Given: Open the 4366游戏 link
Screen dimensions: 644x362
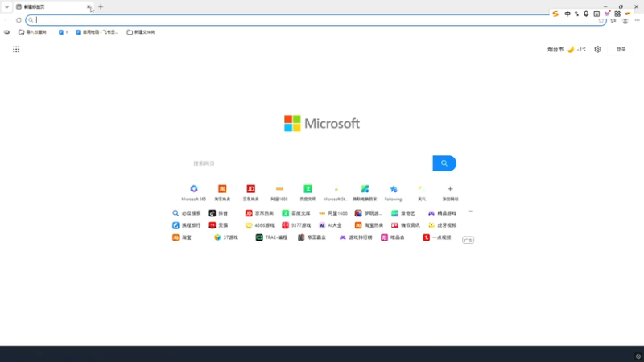Looking at the screenshot, I should pos(260,225).
